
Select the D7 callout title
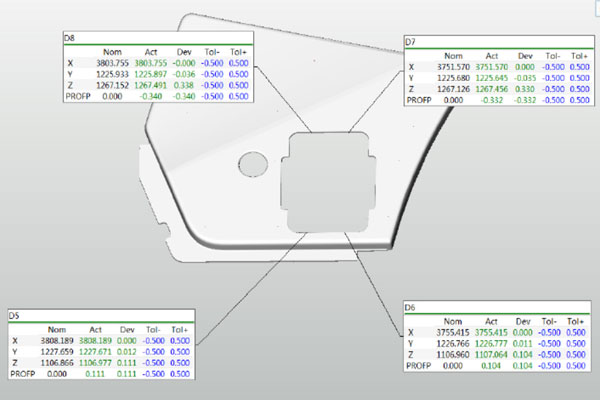[x=410, y=42]
